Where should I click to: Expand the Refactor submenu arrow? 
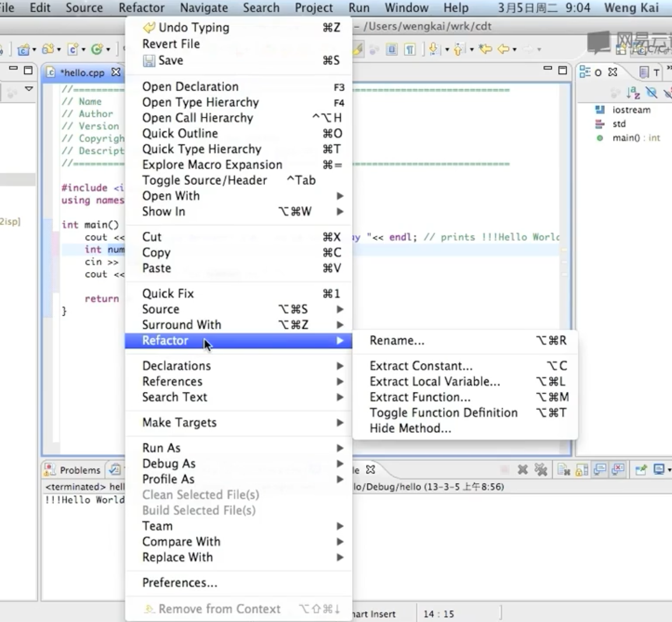[340, 340]
